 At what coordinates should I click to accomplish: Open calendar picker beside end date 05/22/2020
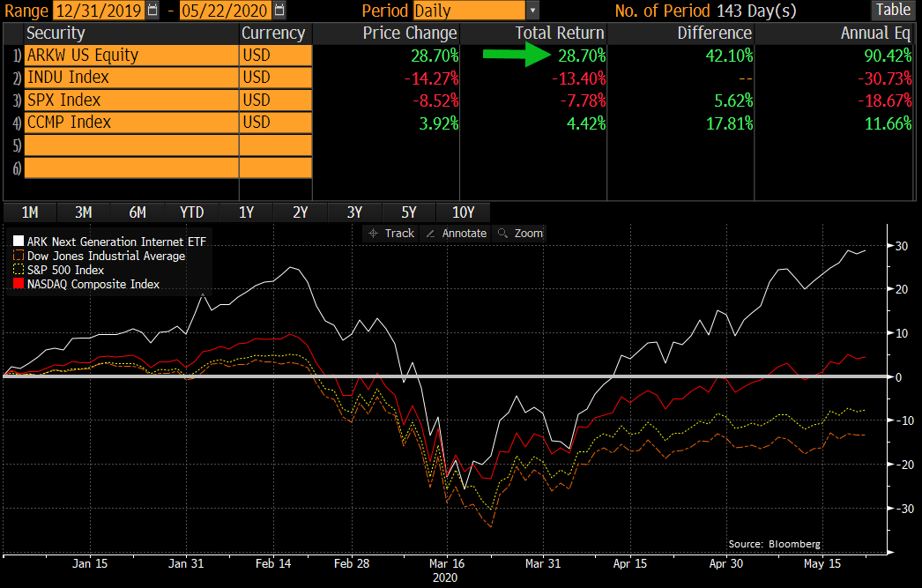[279, 11]
